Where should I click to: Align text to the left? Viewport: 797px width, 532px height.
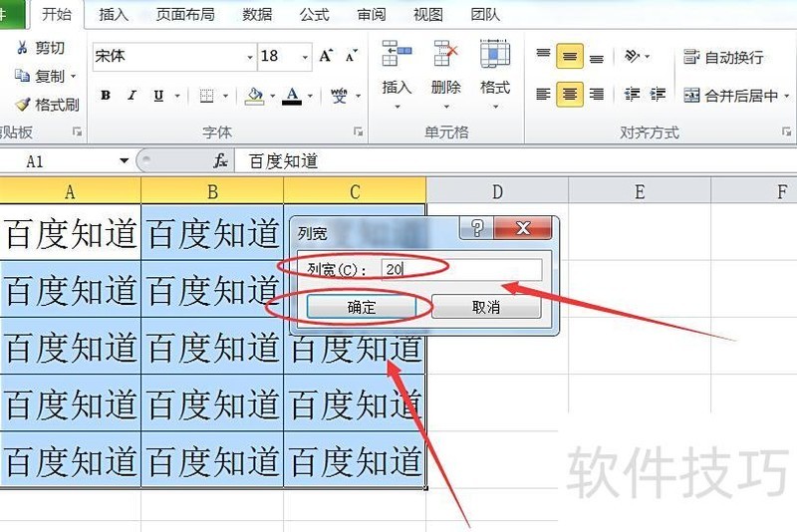[x=543, y=95]
